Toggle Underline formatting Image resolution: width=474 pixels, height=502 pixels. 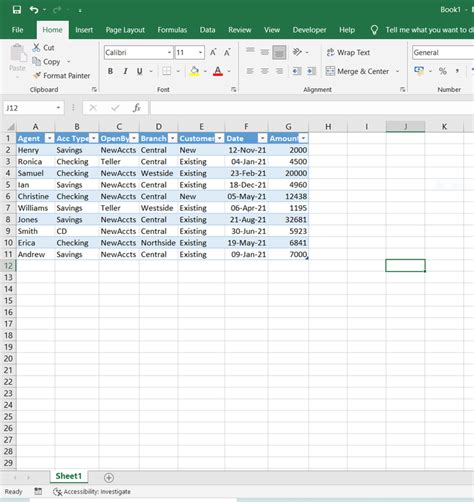(x=140, y=71)
